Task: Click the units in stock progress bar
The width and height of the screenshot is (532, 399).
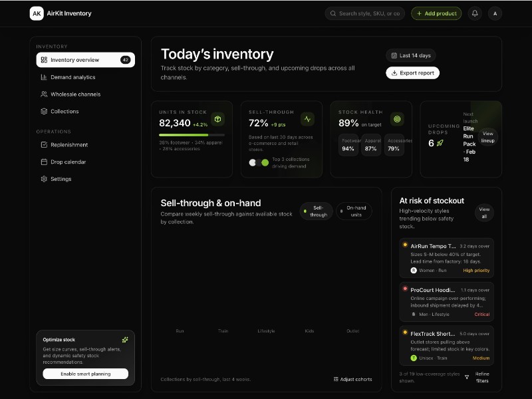Action: click(192, 134)
